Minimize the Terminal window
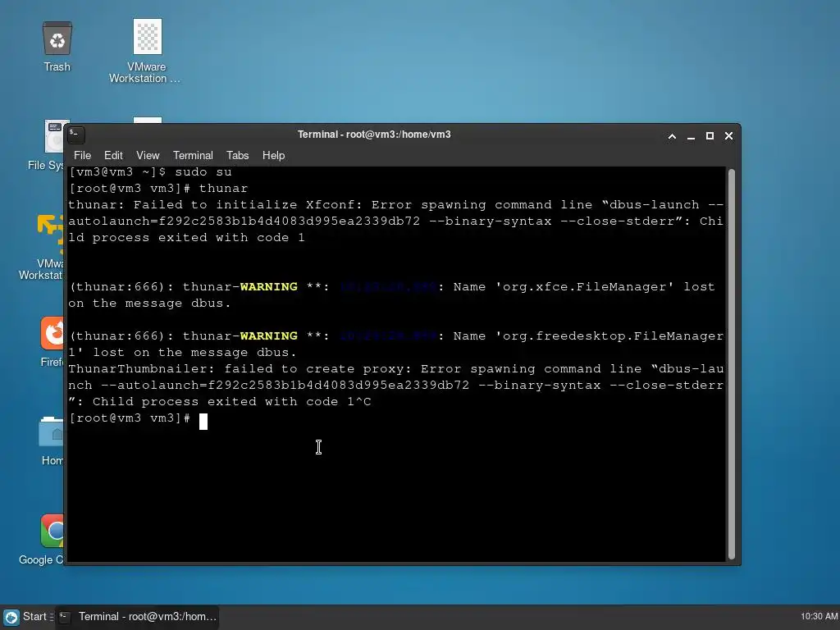The height and width of the screenshot is (630, 840). (x=691, y=136)
